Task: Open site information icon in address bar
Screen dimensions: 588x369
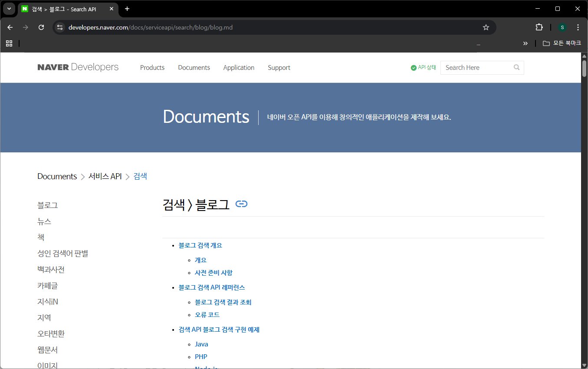Action: 60,27
